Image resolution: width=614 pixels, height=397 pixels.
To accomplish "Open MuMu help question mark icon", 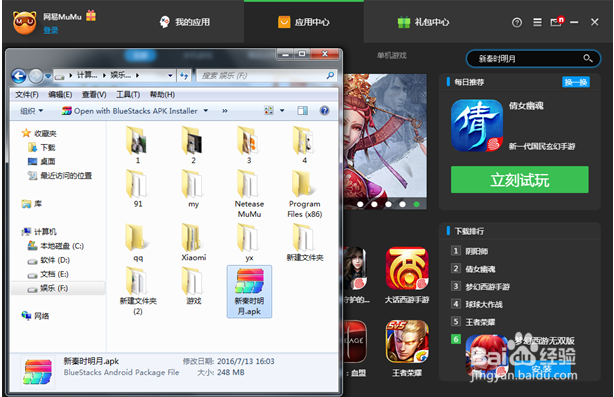I will (x=517, y=23).
